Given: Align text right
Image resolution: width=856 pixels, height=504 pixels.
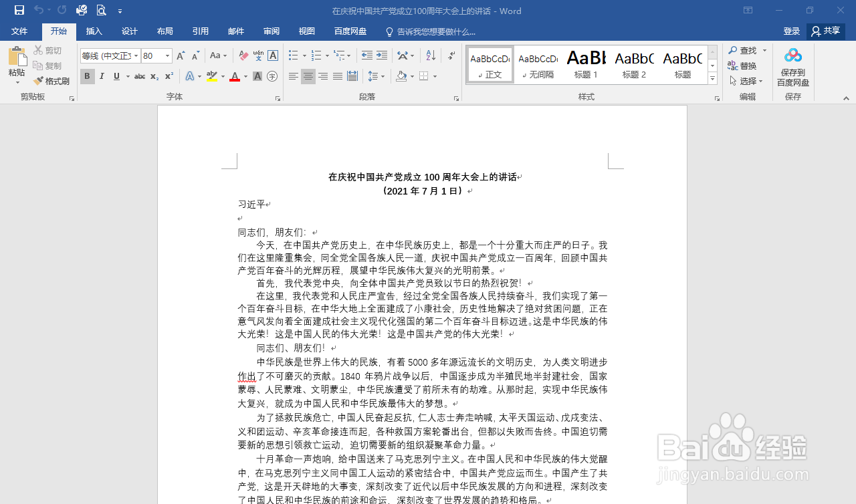Looking at the screenshot, I should (323, 76).
